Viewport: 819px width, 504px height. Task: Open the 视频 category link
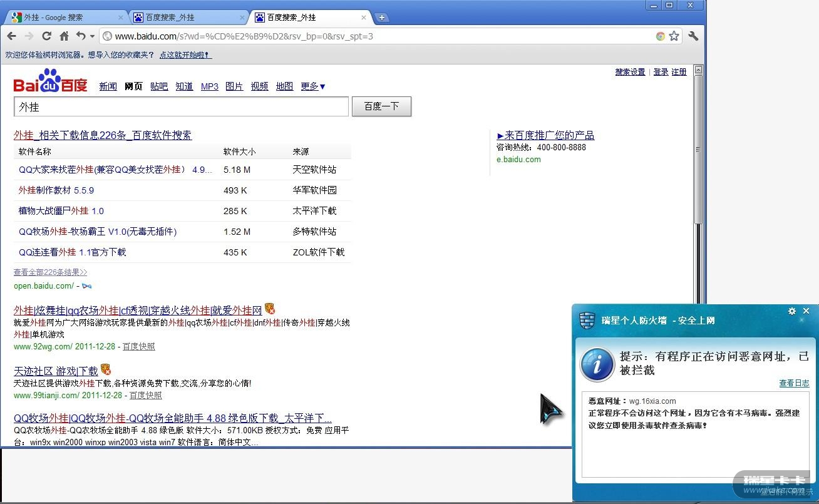coord(259,86)
